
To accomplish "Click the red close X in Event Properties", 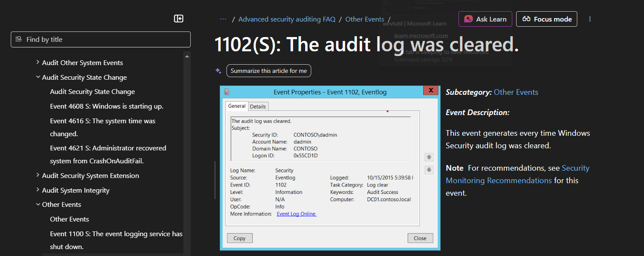I will coord(430,90).
